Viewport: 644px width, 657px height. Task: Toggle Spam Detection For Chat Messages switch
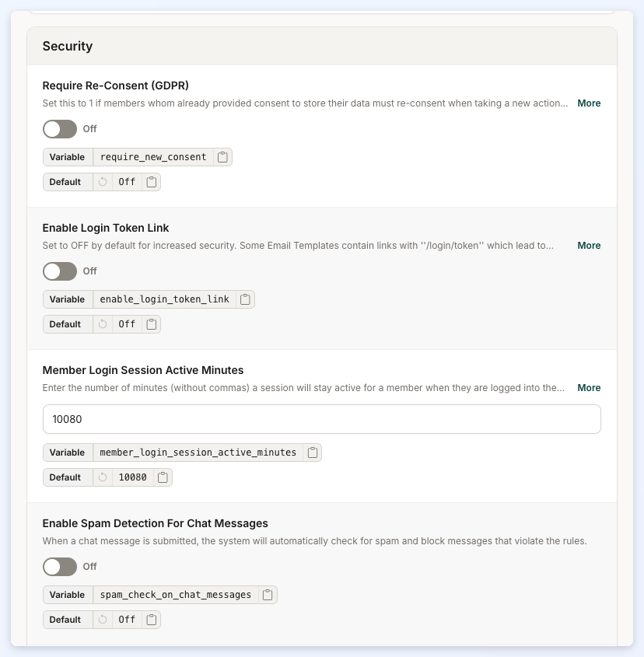click(x=60, y=567)
